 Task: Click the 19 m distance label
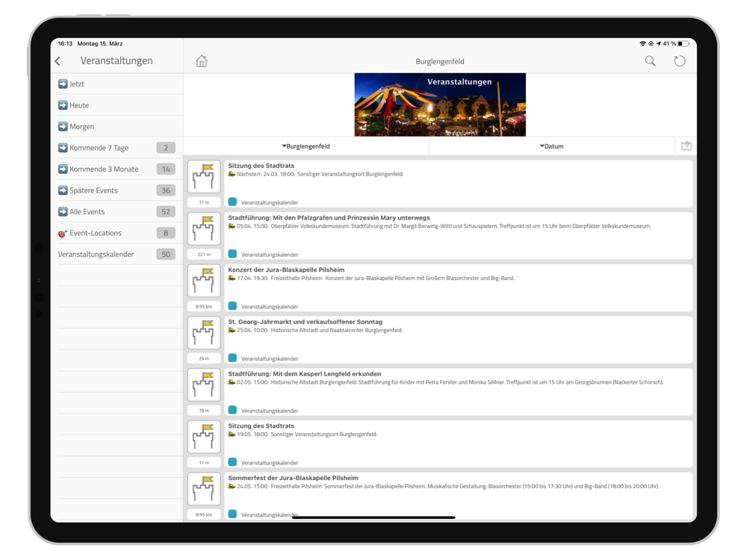point(204,411)
